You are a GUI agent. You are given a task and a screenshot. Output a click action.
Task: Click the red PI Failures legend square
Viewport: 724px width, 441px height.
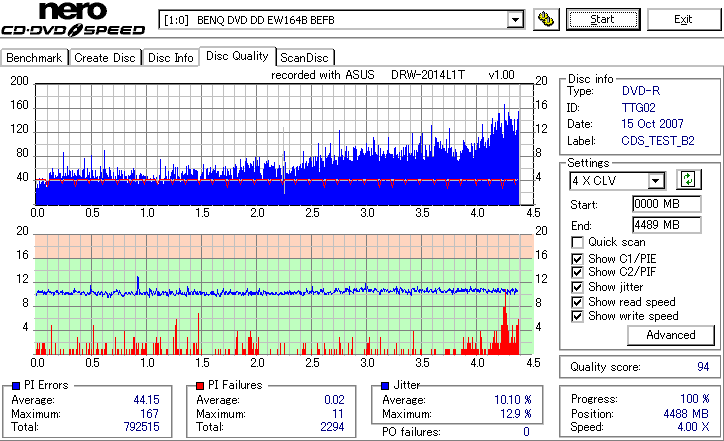tap(200, 386)
